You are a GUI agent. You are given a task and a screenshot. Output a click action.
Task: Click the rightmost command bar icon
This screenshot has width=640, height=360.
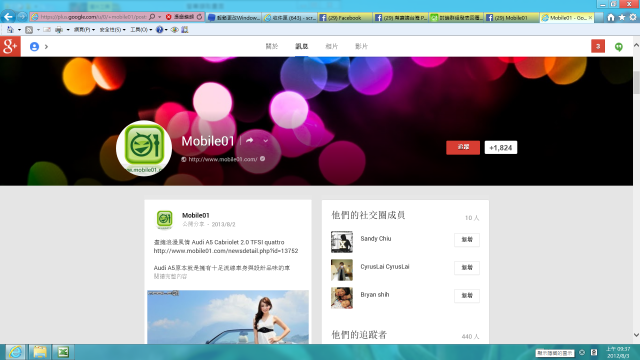(185, 30)
